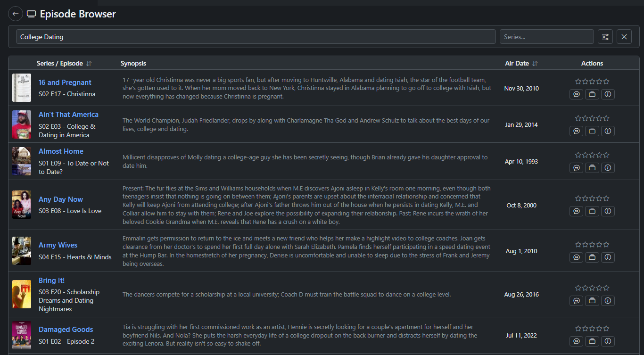View info for the Ain't That America episode

(608, 131)
